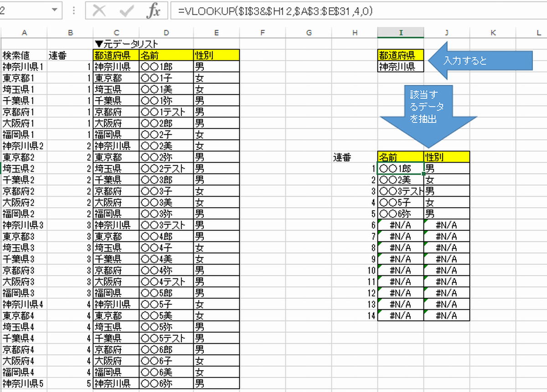This screenshot has height=392, width=547.
Task: Select the yellow 名前 header in column I
Action: click(x=400, y=157)
